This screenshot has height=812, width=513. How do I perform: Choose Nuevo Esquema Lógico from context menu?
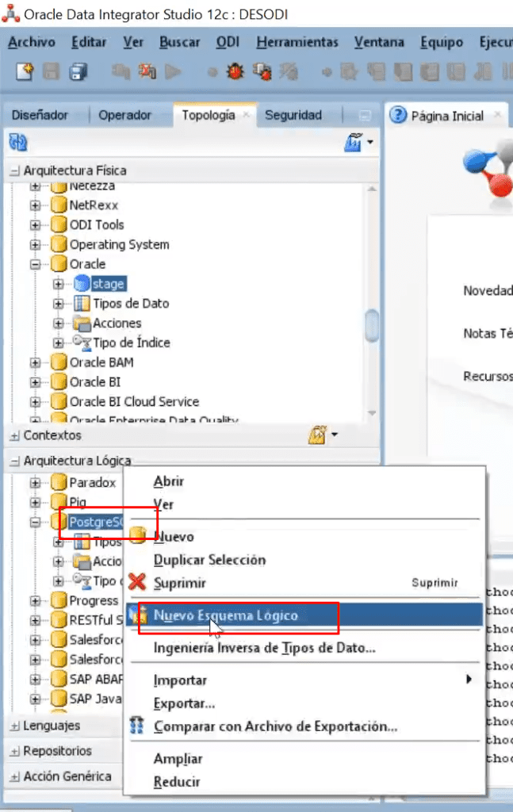click(305, 615)
